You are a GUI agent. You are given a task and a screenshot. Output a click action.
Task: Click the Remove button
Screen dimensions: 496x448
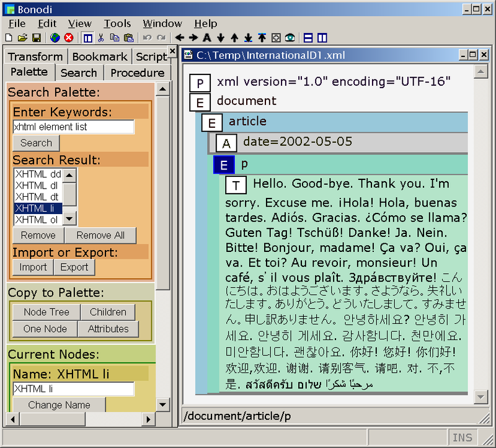(38, 235)
